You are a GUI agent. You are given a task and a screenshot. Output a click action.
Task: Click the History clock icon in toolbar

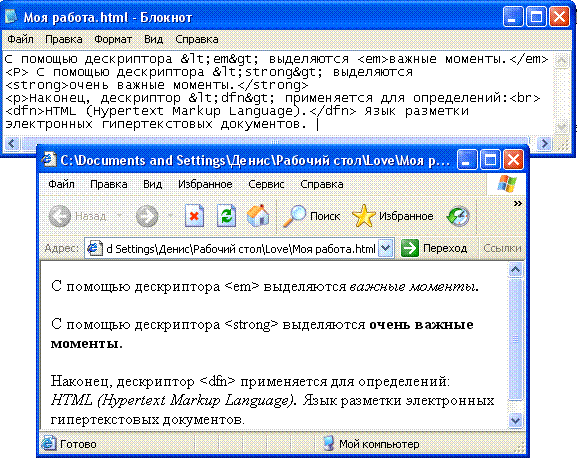(458, 216)
